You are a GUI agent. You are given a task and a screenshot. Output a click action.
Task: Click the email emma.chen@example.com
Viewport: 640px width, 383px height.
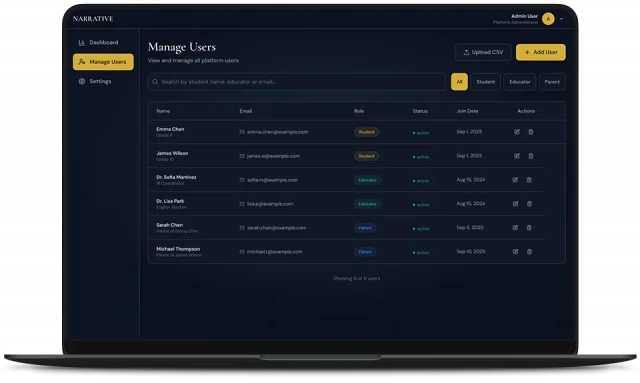coord(278,132)
